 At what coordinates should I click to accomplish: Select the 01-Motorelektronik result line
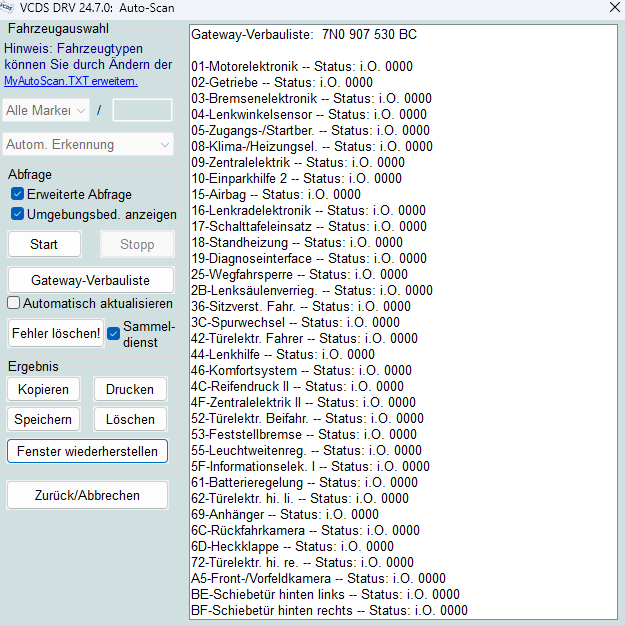[301, 66]
